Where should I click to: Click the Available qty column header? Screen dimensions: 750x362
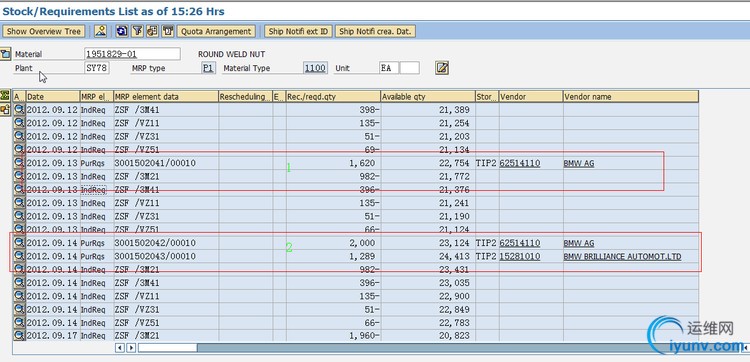428,97
